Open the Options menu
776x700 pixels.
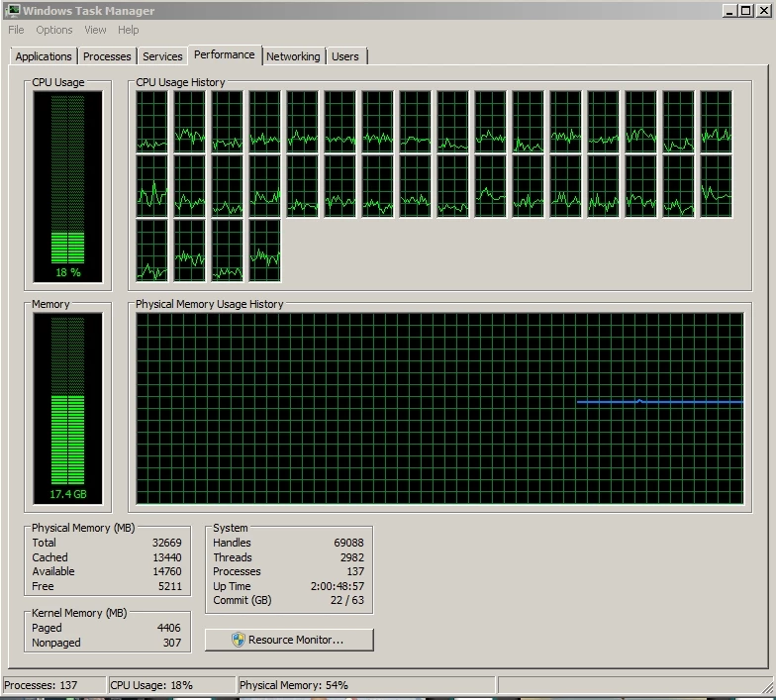click(53, 30)
